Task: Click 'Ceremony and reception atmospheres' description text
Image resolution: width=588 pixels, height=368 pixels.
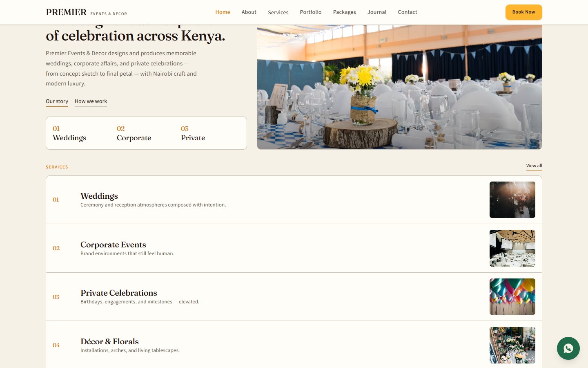Action: [x=153, y=205]
